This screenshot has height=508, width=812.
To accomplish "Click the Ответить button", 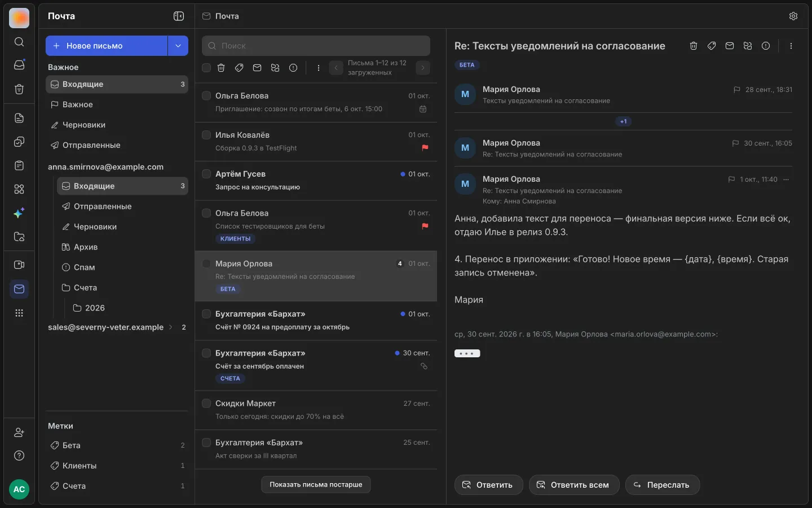I will [x=488, y=485].
